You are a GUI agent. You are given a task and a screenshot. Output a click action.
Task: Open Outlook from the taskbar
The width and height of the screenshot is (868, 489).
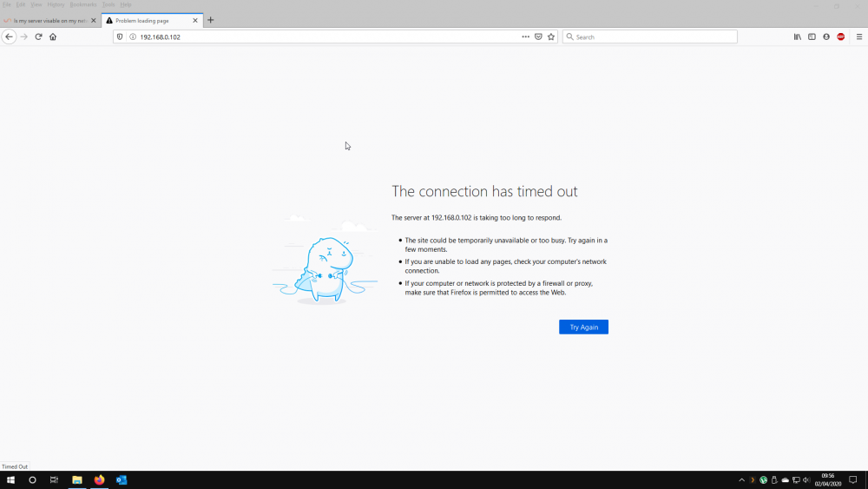pyautogui.click(x=122, y=479)
